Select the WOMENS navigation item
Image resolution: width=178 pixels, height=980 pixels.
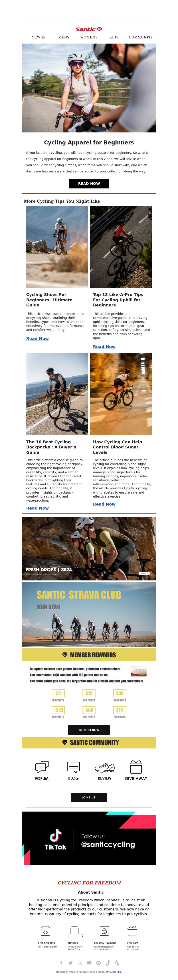[x=89, y=37]
